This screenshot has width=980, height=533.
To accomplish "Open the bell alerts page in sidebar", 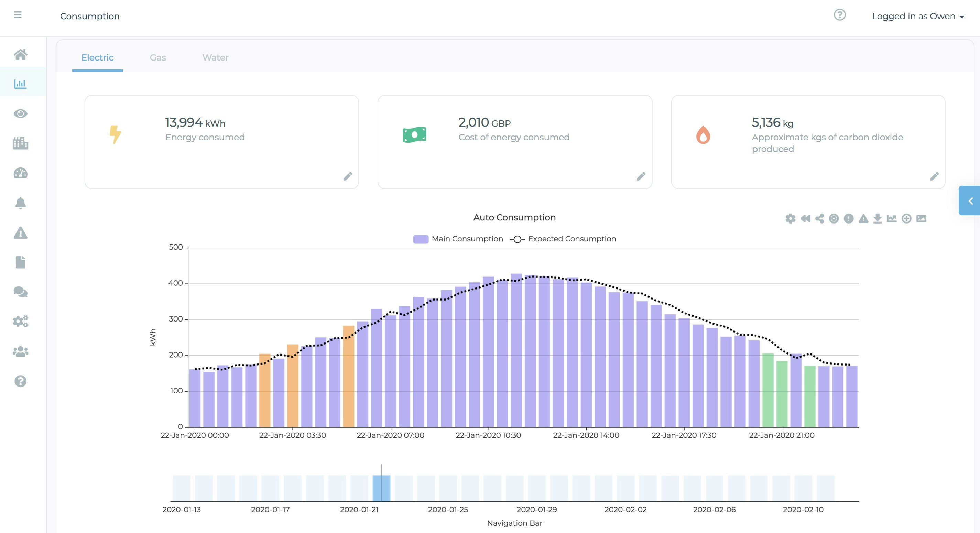I will [21, 203].
